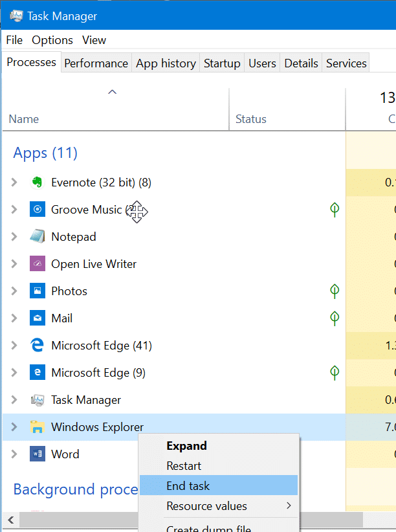Expand the Microsoft Edge (9) group
The width and height of the screenshot is (396, 532).
point(14,372)
